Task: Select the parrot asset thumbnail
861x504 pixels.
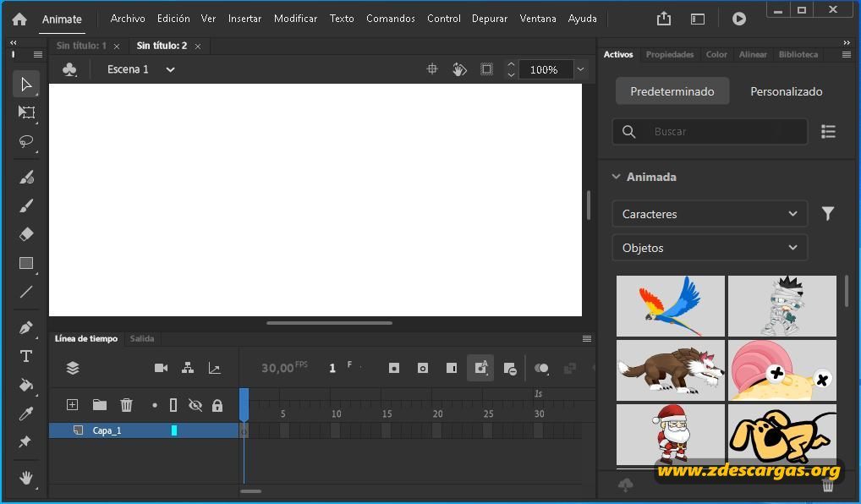Action: point(670,306)
